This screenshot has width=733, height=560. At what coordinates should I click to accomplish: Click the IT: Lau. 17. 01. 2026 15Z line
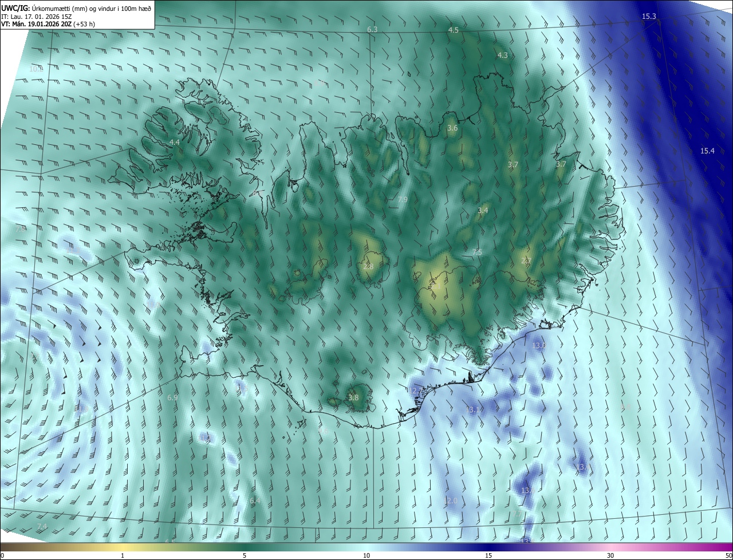pyautogui.click(x=37, y=16)
